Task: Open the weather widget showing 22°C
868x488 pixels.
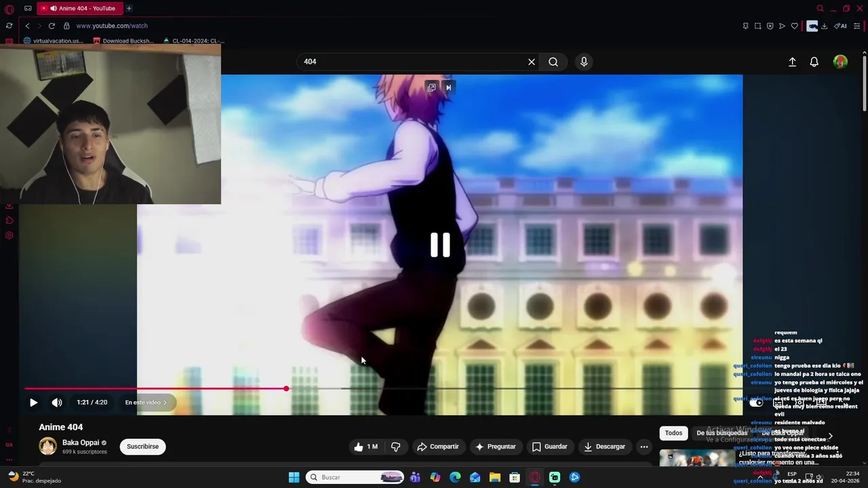Action: pos(34,477)
